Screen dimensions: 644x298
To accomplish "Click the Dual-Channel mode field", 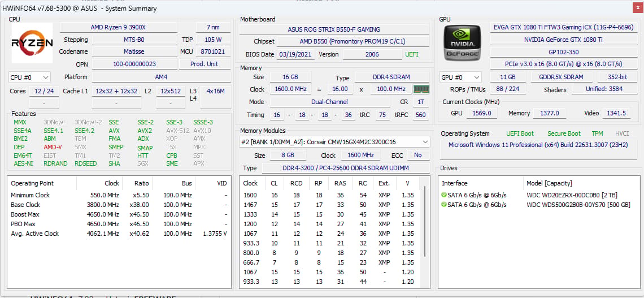I will [330, 102].
